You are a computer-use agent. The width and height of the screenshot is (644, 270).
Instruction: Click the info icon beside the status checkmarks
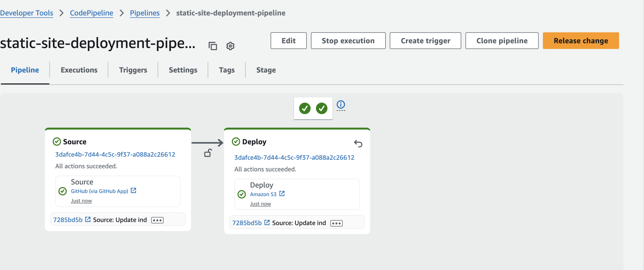point(341,104)
